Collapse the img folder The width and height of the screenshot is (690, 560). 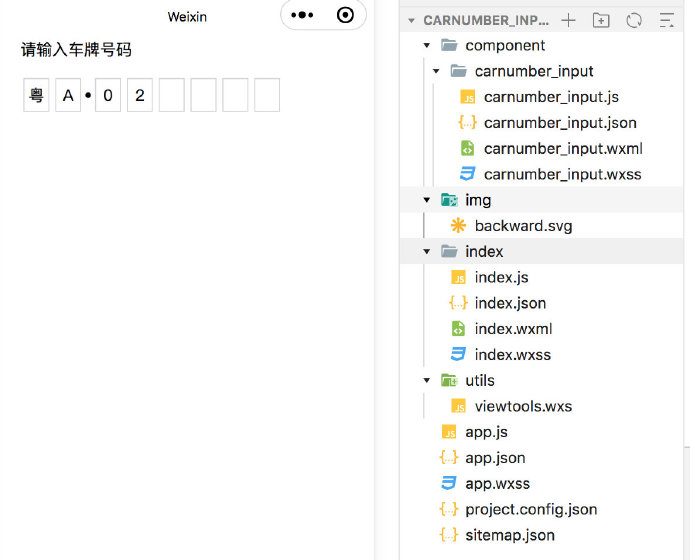coord(426,200)
